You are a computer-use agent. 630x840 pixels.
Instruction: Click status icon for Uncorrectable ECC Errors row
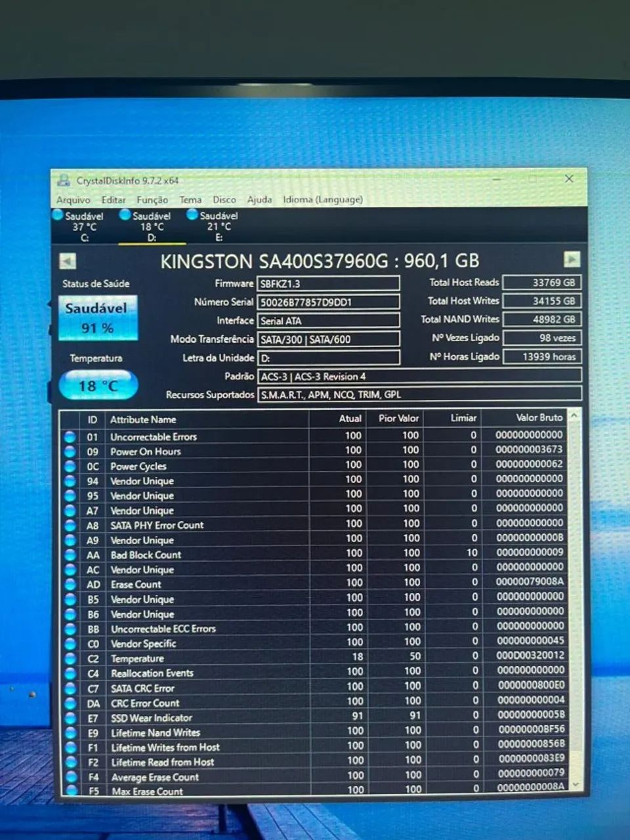[x=71, y=629]
